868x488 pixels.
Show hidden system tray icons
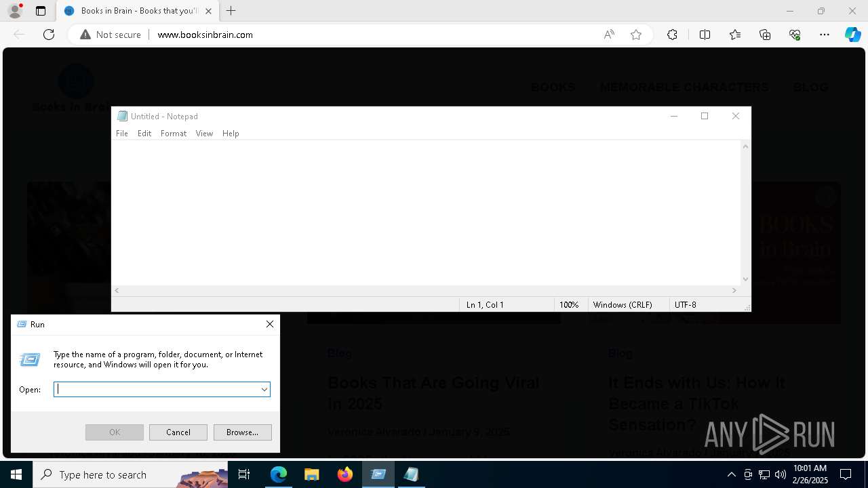pos(732,474)
